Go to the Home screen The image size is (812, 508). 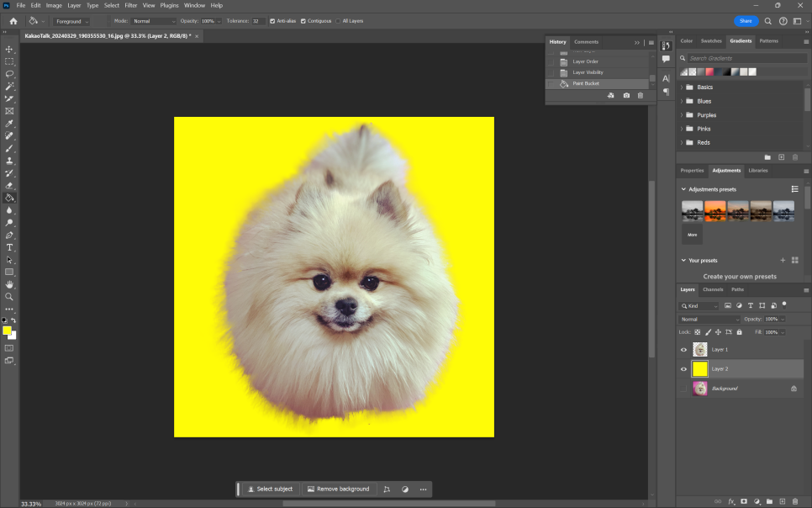click(13, 21)
